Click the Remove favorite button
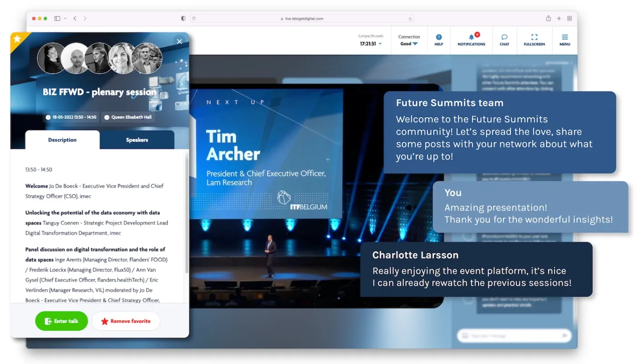 tap(126, 321)
